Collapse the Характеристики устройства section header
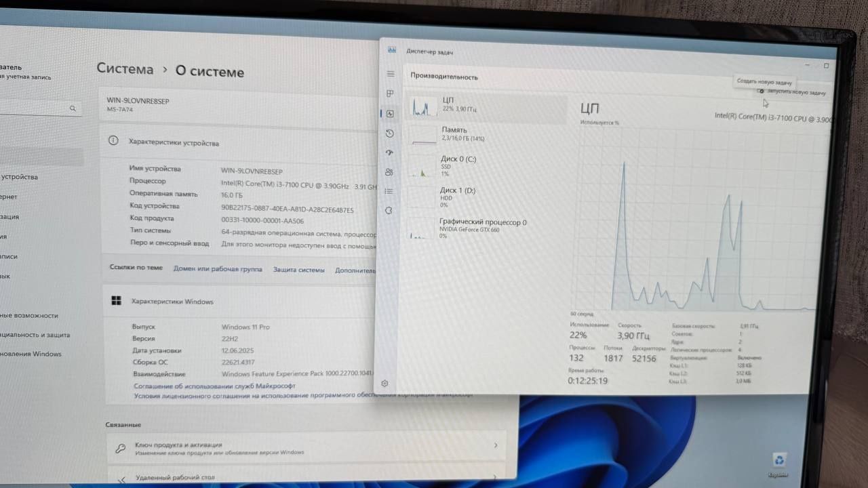The width and height of the screenshot is (868, 488). pyautogui.click(x=237, y=142)
